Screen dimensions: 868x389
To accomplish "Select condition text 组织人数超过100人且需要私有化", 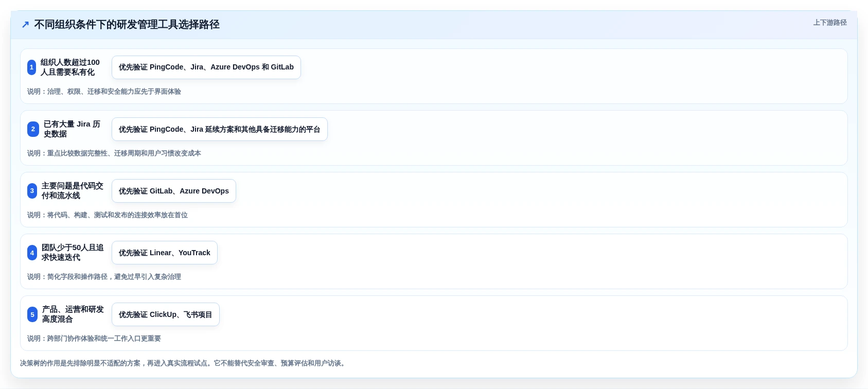I will (x=70, y=67).
